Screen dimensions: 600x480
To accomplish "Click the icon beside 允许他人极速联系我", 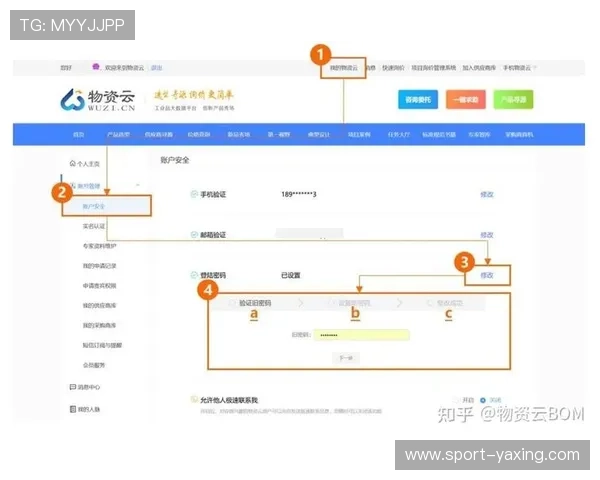I will 194,400.
